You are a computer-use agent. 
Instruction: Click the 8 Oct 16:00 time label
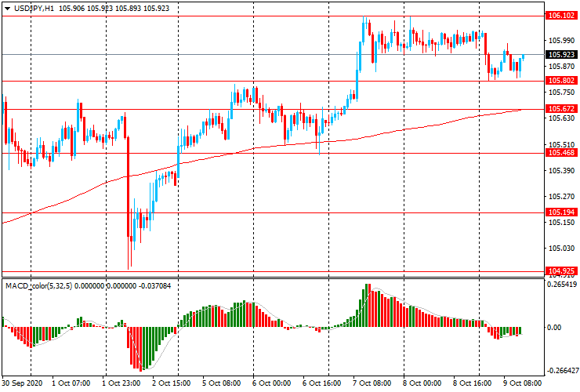coord(472,383)
